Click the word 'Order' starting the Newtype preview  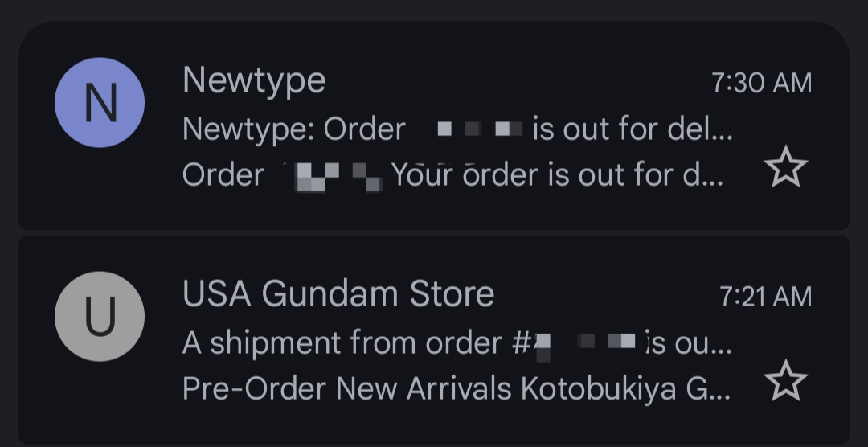tap(223, 175)
